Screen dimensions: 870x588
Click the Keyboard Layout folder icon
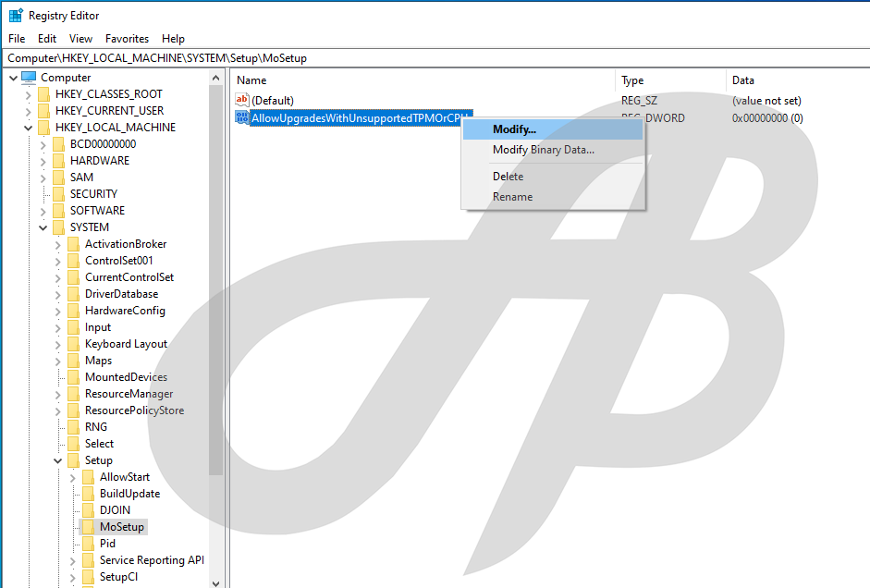74,344
